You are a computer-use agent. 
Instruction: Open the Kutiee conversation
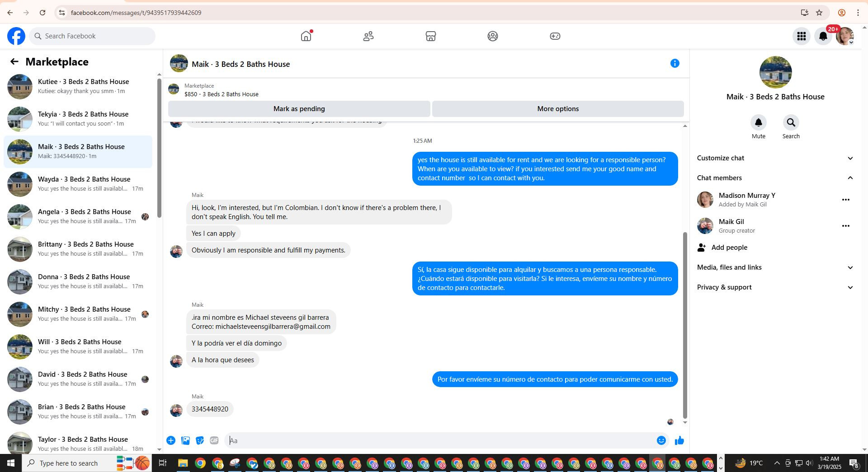78,86
